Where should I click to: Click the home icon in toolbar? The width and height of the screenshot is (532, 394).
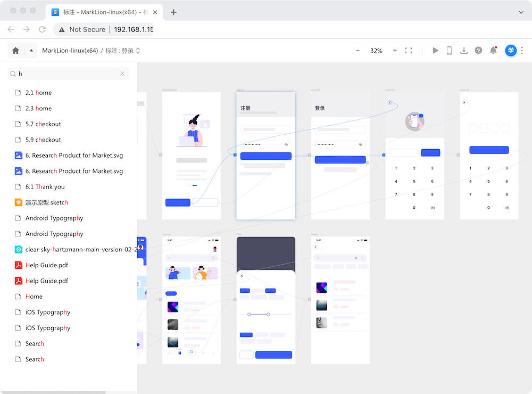point(15,51)
